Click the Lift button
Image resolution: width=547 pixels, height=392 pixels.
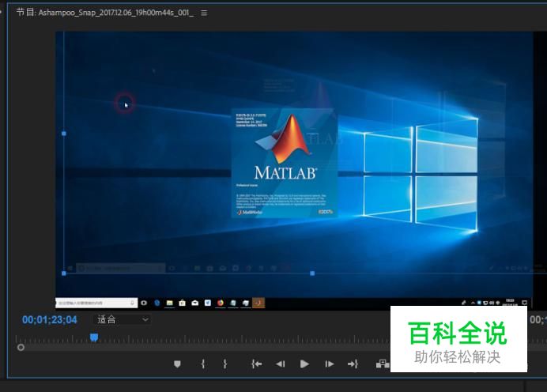tap(383, 364)
